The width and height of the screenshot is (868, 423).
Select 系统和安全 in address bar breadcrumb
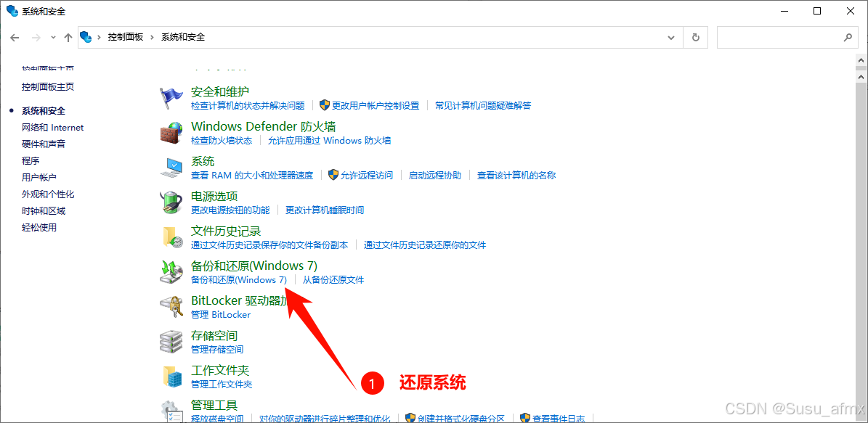182,37
